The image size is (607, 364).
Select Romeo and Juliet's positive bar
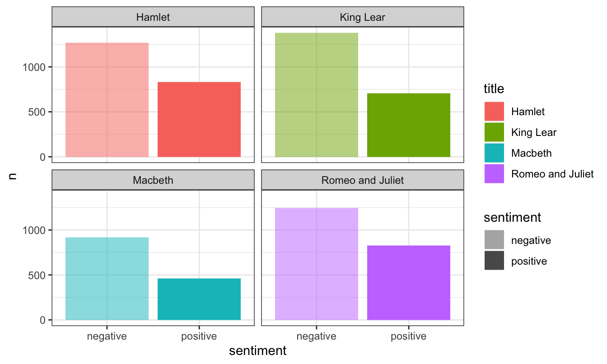pos(409,283)
